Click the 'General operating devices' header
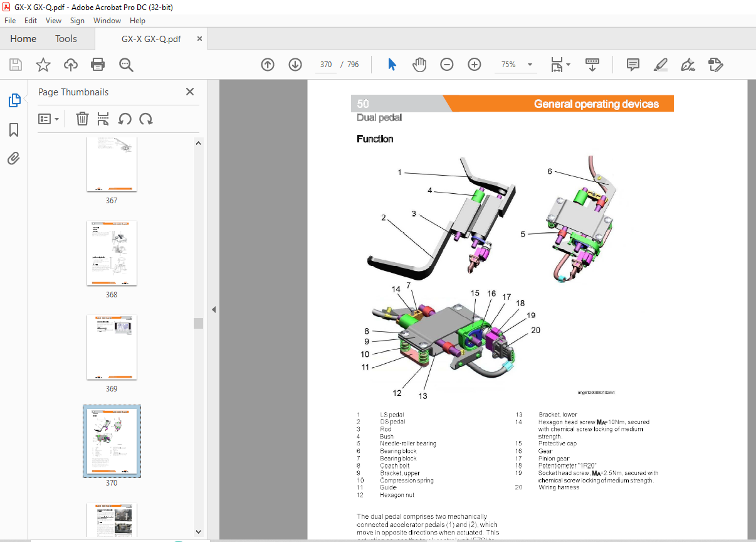756x542 pixels. 596,104
